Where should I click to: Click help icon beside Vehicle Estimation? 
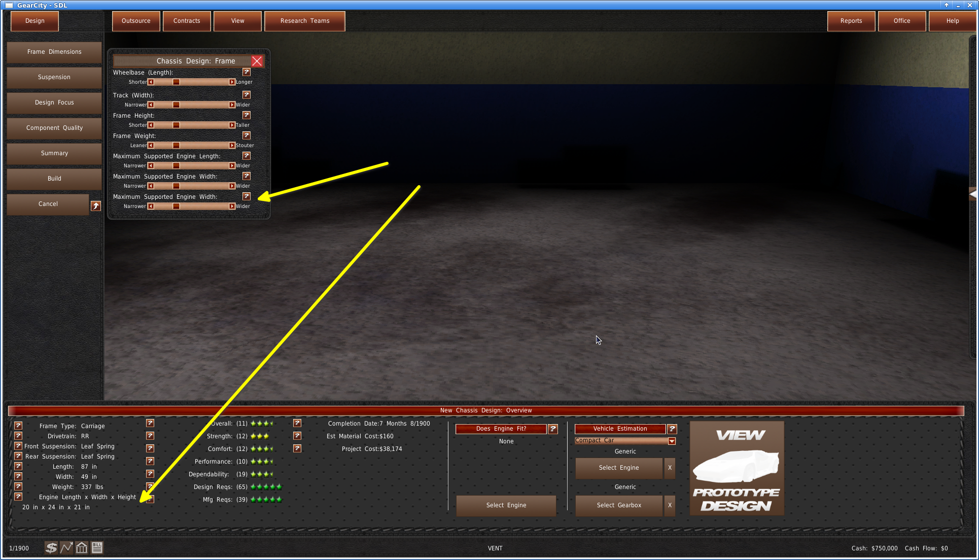click(x=672, y=429)
